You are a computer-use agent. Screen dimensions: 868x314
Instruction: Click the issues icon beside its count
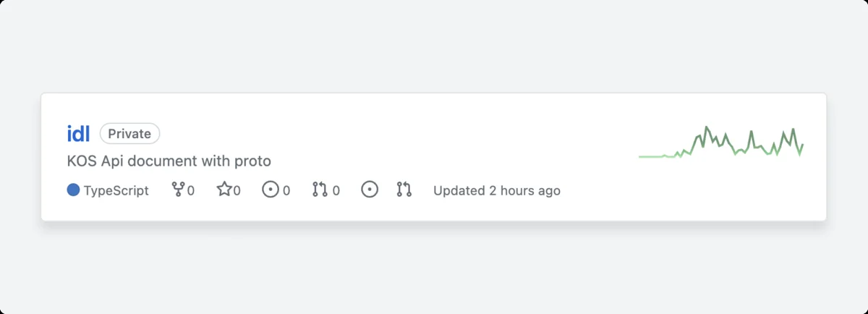(x=271, y=190)
